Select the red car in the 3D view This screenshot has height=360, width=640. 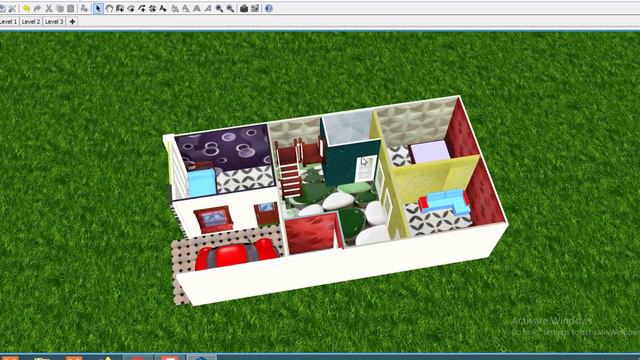(x=236, y=254)
